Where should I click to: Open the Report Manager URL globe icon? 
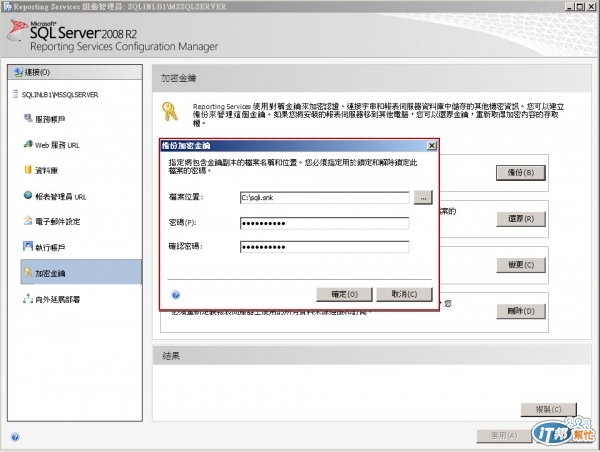pos(28,196)
